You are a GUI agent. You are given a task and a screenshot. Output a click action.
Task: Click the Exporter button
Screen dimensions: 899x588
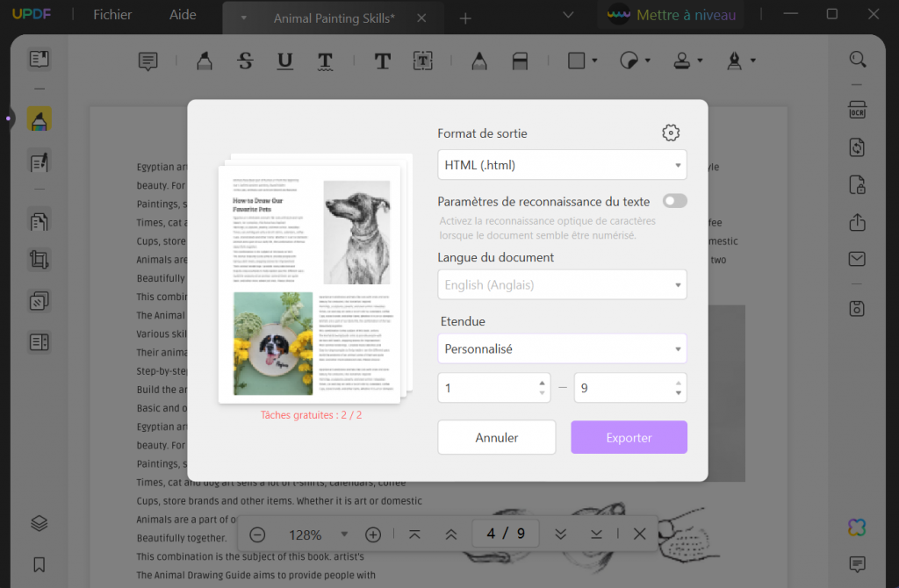629,437
